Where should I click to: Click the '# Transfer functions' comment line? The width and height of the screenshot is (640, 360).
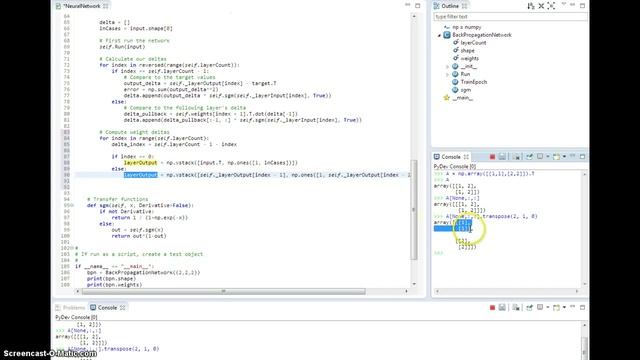[118, 200]
